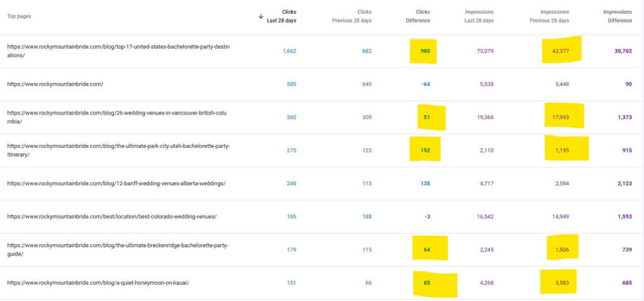Select the highlighted 64 clicks difference
Viewport: 644px width, 301px height.
(427, 250)
